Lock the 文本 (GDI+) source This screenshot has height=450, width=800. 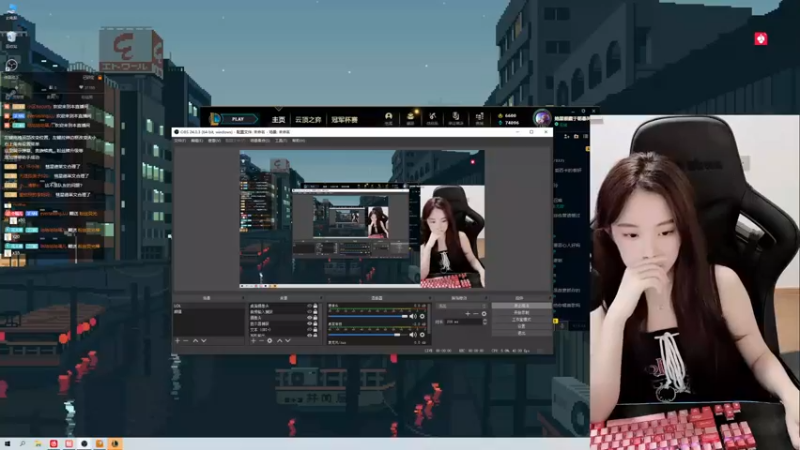[315, 330]
